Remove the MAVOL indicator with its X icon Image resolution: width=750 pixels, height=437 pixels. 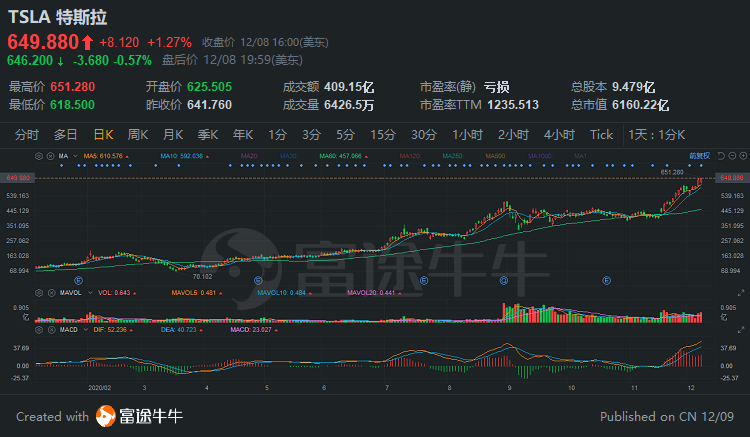coord(51,293)
